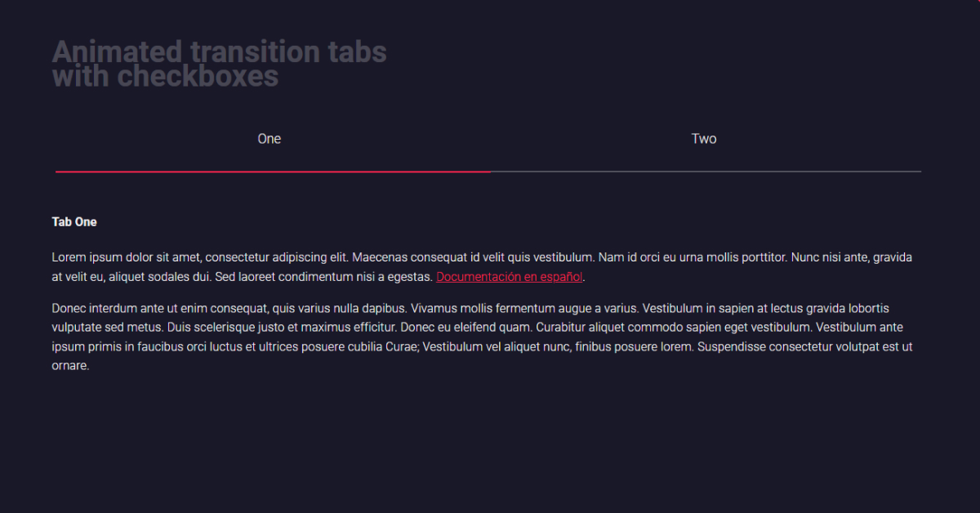Click the word "egestas" before the link
Image resolution: width=980 pixels, height=513 pixels.
tap(408, 276)
